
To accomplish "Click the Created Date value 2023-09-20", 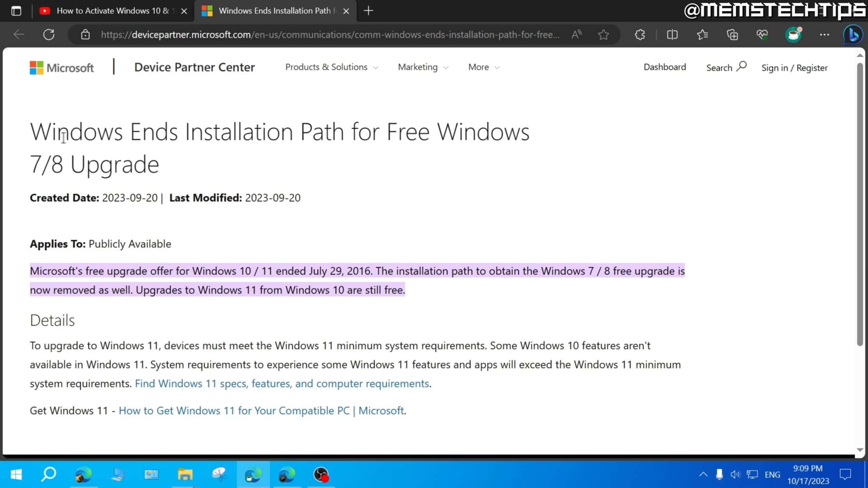I will 130,198.
